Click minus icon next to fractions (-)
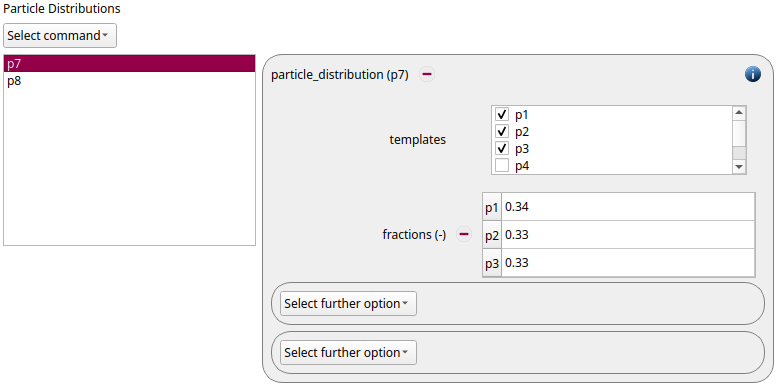The width and height of the screenshot is (778, 387). tap(464, 234)
